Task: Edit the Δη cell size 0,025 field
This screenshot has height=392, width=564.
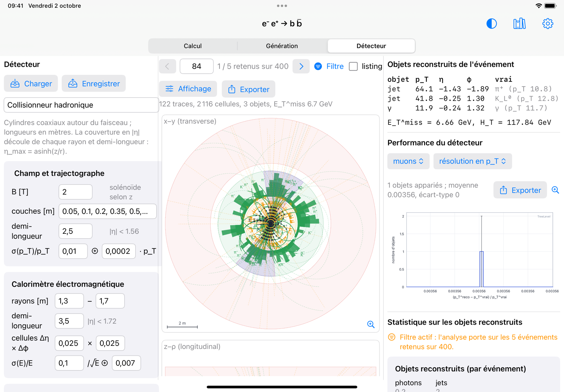Action: (69, 343)
